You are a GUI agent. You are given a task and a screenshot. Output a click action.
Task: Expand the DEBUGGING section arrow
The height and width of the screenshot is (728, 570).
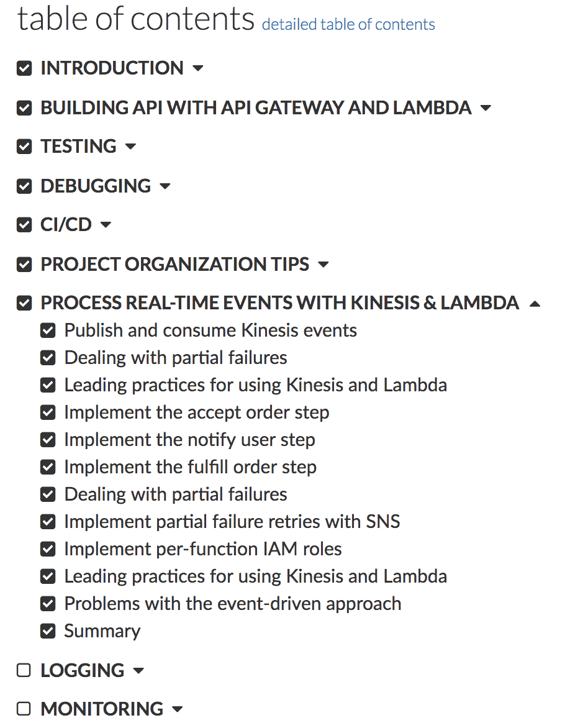165,186
